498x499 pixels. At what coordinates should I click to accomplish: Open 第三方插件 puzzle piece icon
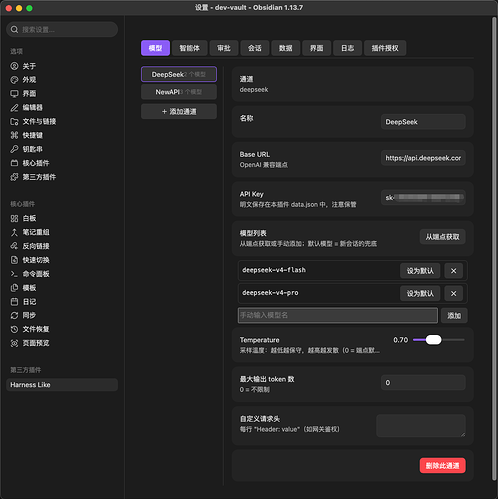(14, 177)
